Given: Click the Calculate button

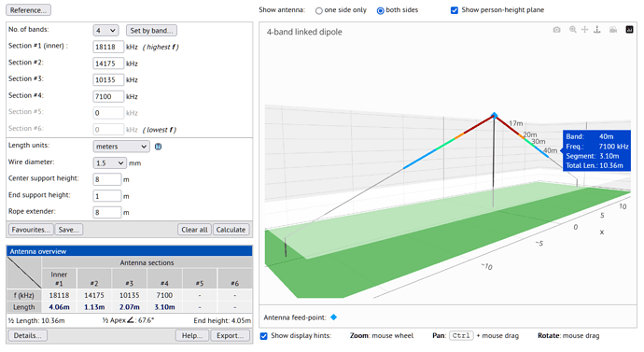Looking at the screenshot, I should click(231, 230).
